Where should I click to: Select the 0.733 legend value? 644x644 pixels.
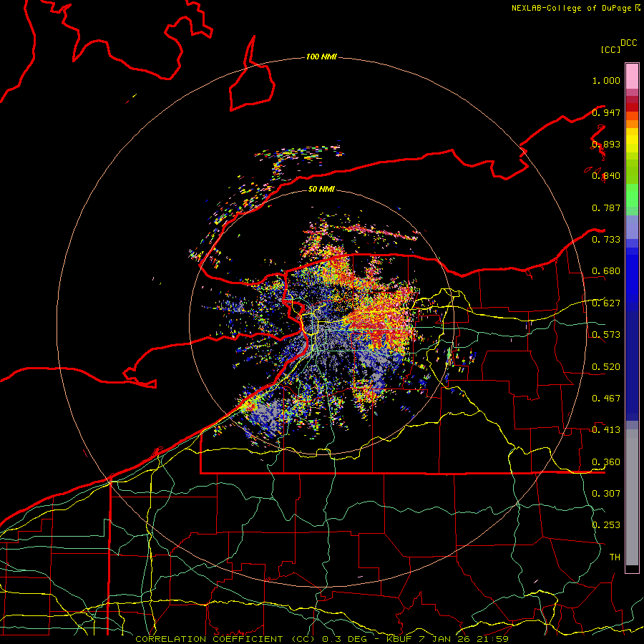pyautogui.click(x=606, y=240)
